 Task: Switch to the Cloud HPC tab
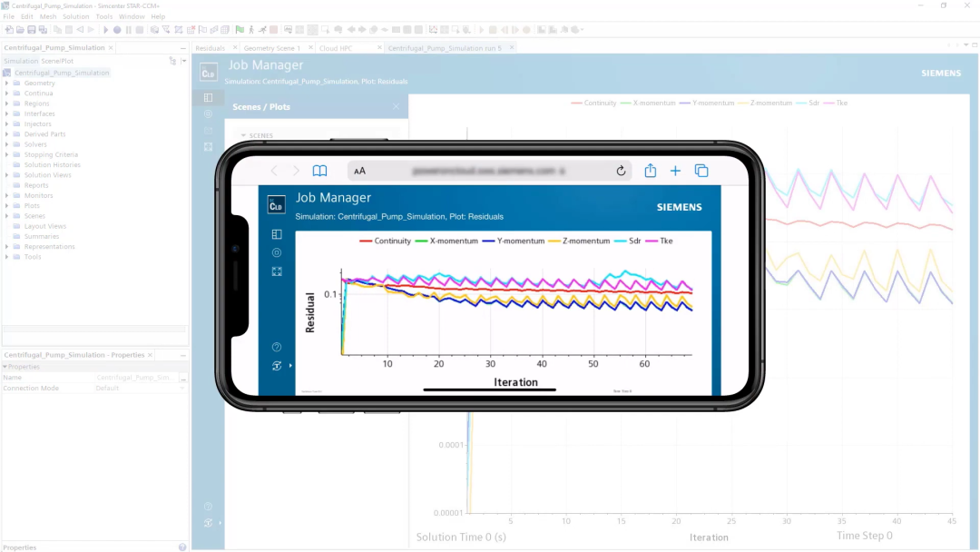click(335, 48)
